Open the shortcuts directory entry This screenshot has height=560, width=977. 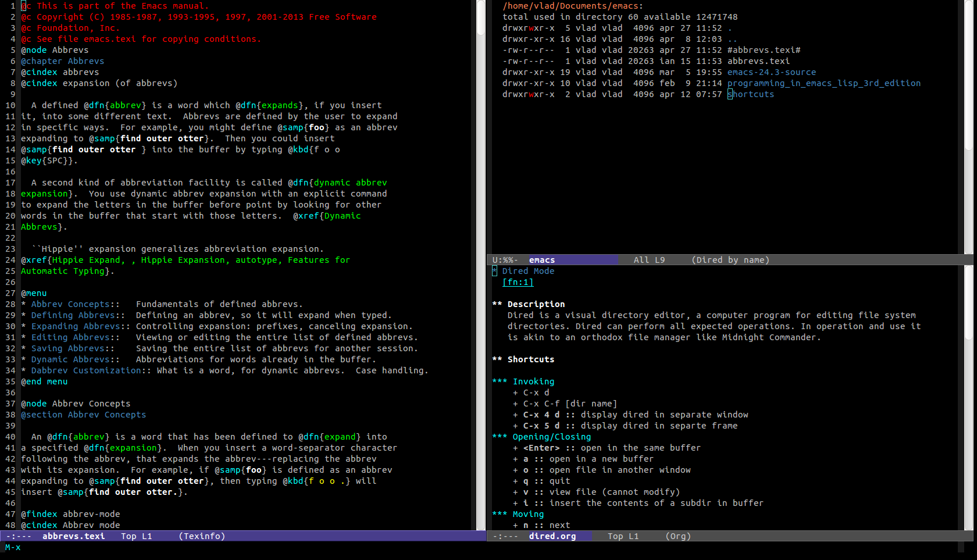751,94
